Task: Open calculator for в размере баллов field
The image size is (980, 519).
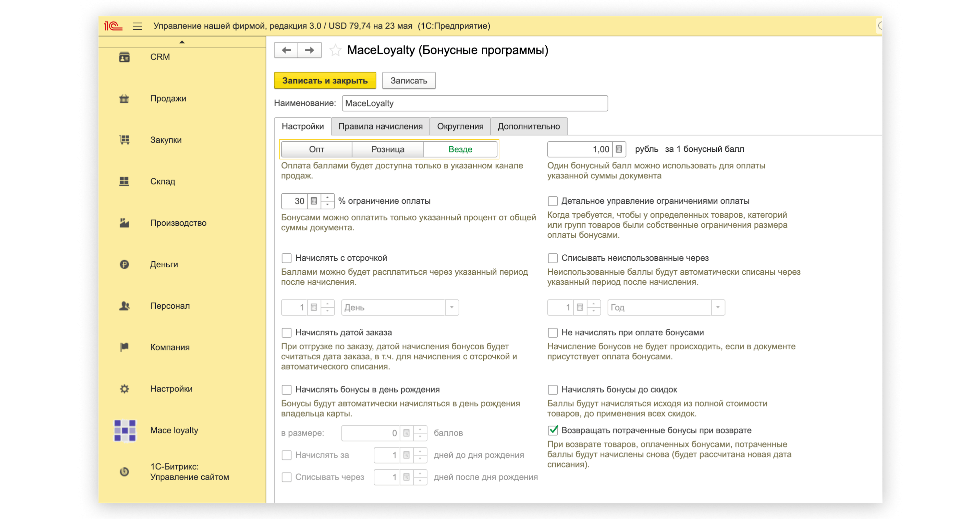Action: pyautogui.click(x=406, y=433)
